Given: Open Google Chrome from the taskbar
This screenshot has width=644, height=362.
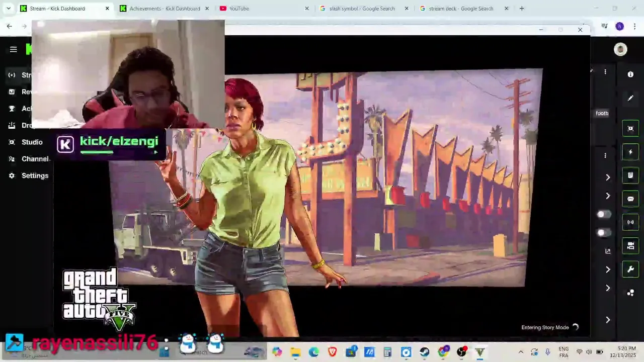Looking at the screenshot, I should click(x=443, y=352).
